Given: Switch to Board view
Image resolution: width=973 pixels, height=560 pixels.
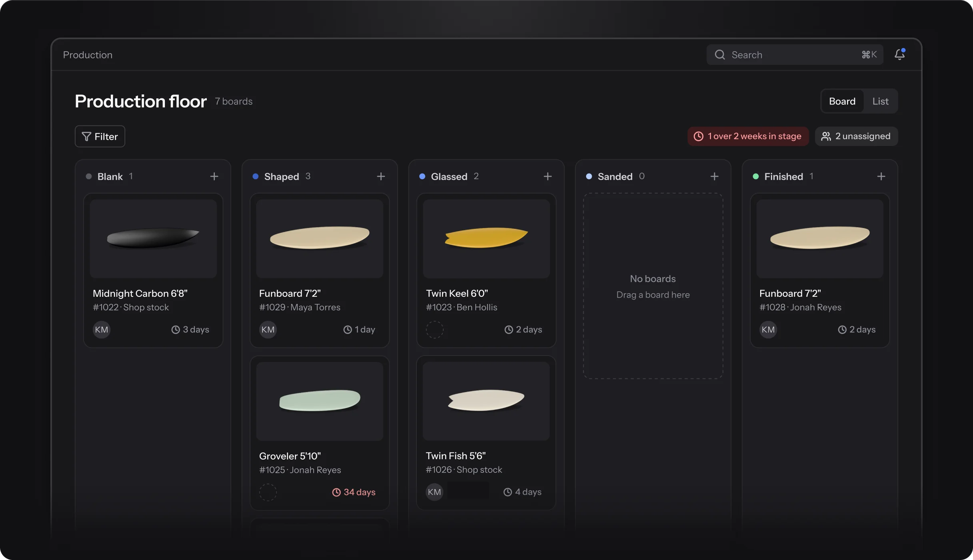Looking at the screenshot, I should (x=842, y=101).
